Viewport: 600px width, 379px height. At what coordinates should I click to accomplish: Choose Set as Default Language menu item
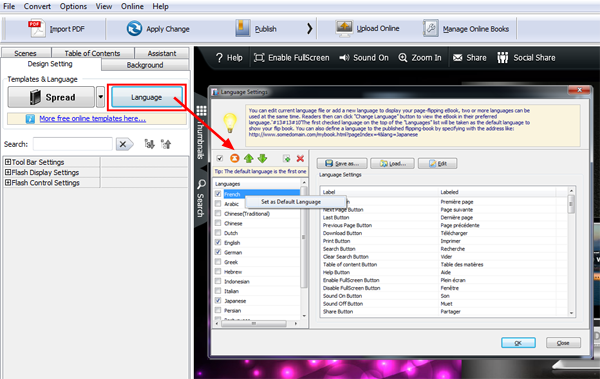click(295, 202)
